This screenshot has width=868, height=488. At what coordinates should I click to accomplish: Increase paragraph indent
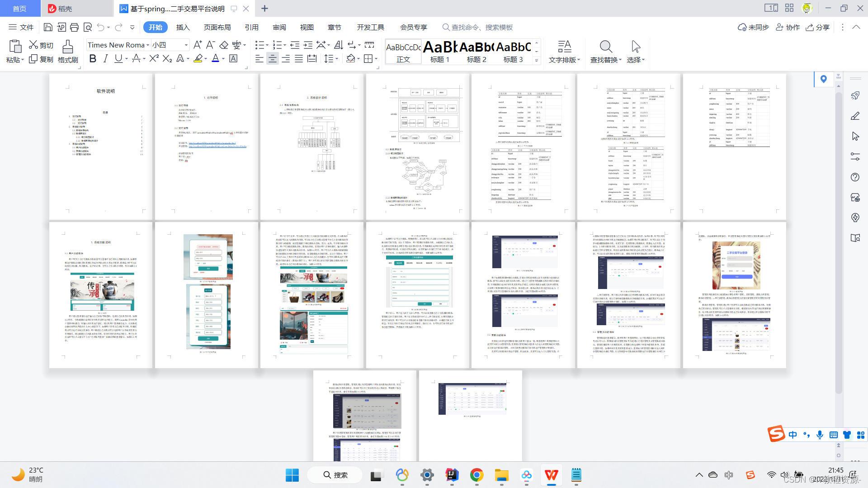[x=308, y=45]
